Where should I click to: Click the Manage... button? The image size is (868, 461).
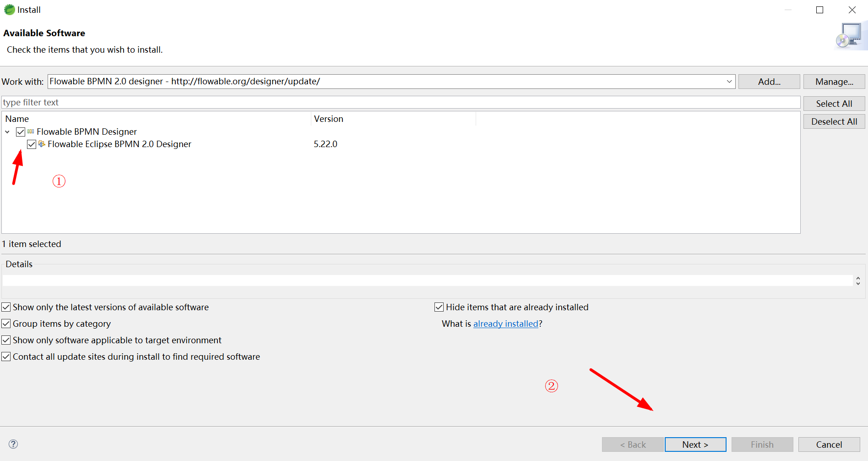point(834,82)
